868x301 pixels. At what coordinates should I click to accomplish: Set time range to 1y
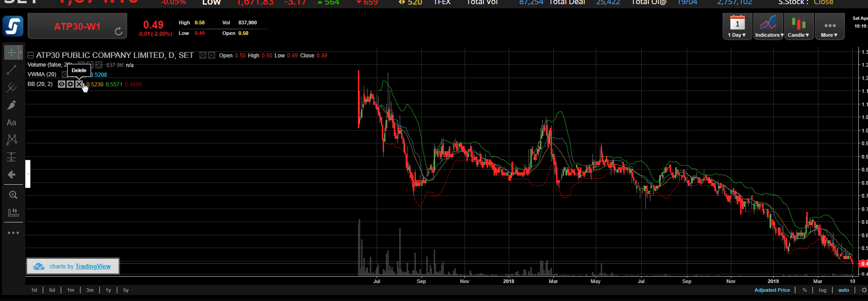(108, 290)
